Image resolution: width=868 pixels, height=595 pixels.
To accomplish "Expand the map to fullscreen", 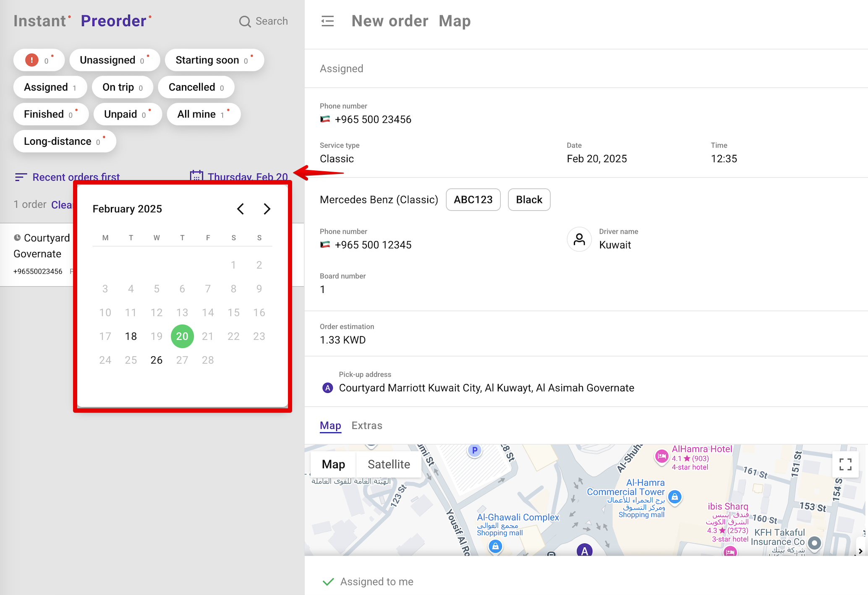I will click(845, 464).
